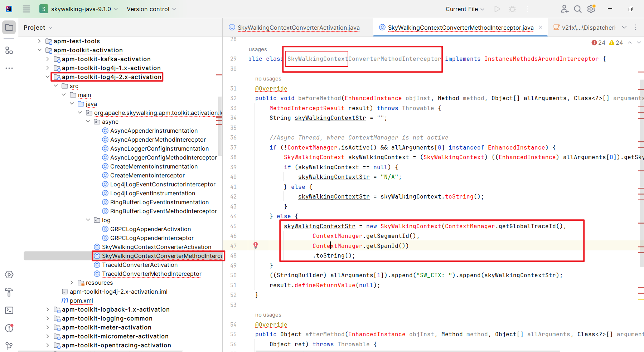Select TraceIdConverterMethodInterceptor class

[x=152, y=274]
